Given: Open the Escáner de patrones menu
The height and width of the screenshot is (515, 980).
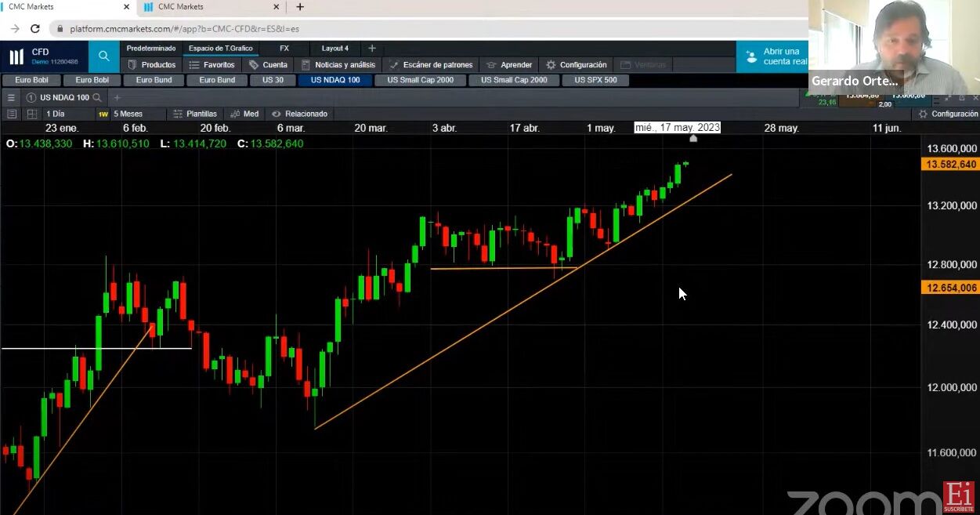Looking at the screenshot, I should 431,64.
